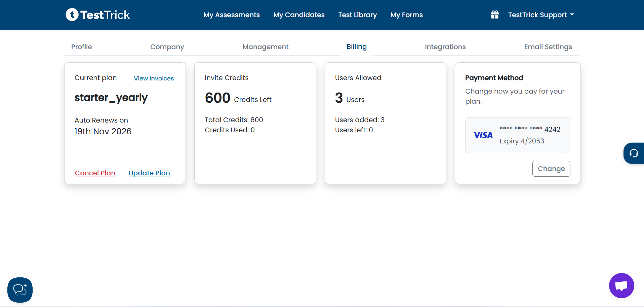Click the VISA card logo
The image size is (644, 307).
pyautogui.click(x=483, y=135)
